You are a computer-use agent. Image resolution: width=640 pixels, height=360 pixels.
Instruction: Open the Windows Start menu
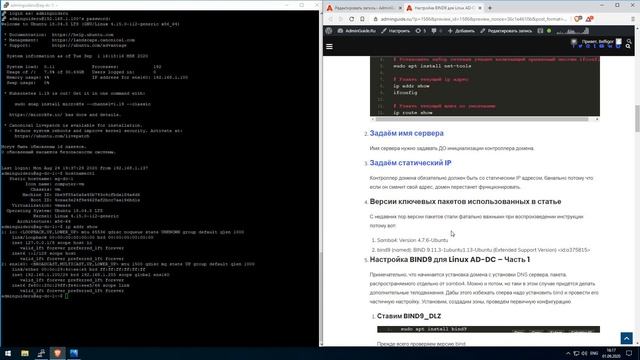click(x=8, y=353)
